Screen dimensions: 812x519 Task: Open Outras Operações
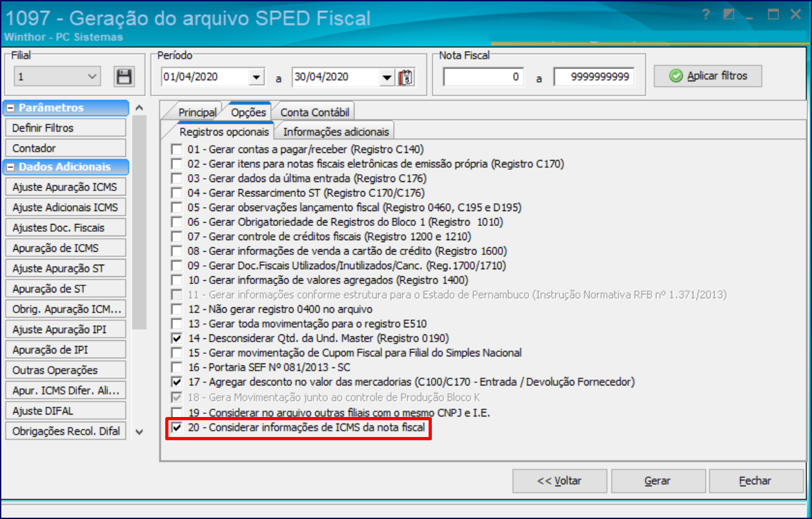tap(65, 370)
